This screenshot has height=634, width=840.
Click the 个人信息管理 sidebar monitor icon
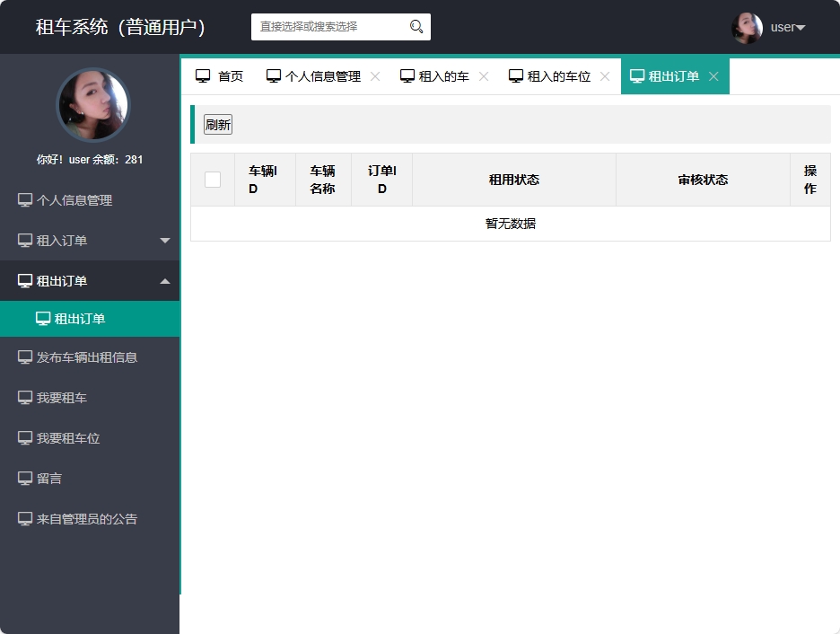coord(22,199)
